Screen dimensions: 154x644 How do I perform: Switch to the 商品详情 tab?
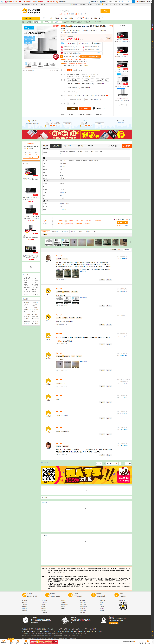(x=46, y=146)
